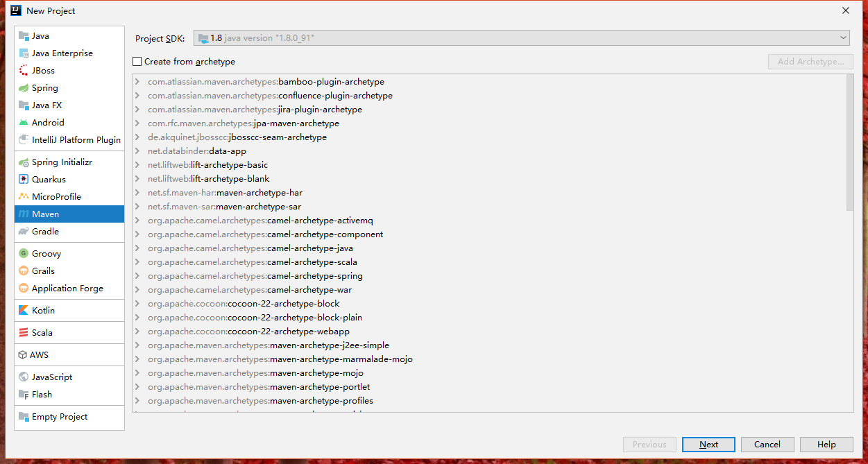Select the Gradle elephant icon
868x464 pixels.
tap(24, 232)
